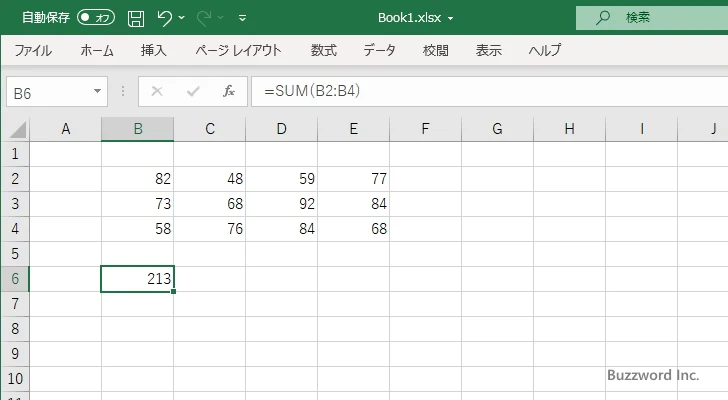This screenshot has height=400, width=728.
Task: Switch to the 表示 tab
Action: (488, 50)
